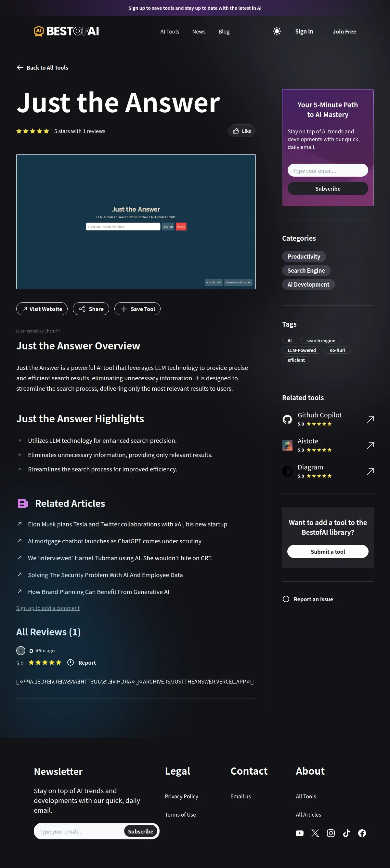Open the Privacy Policy link

181,796
